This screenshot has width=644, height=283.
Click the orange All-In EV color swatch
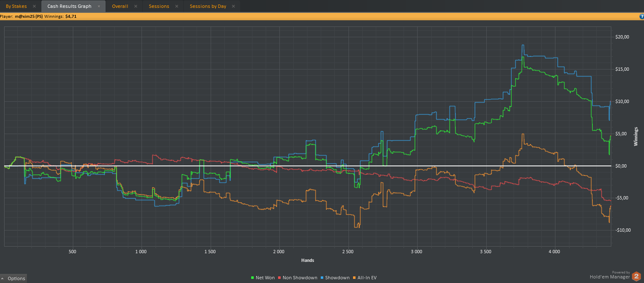355,278
